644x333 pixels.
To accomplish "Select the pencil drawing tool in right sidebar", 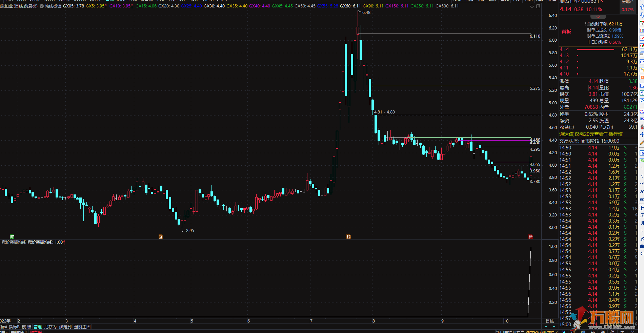I will tap(642, 143).
